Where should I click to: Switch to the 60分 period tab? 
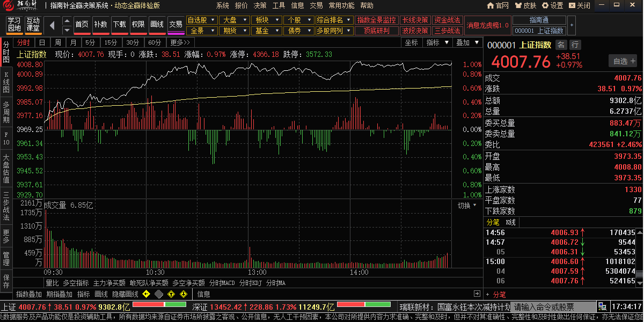pos(155,42)
